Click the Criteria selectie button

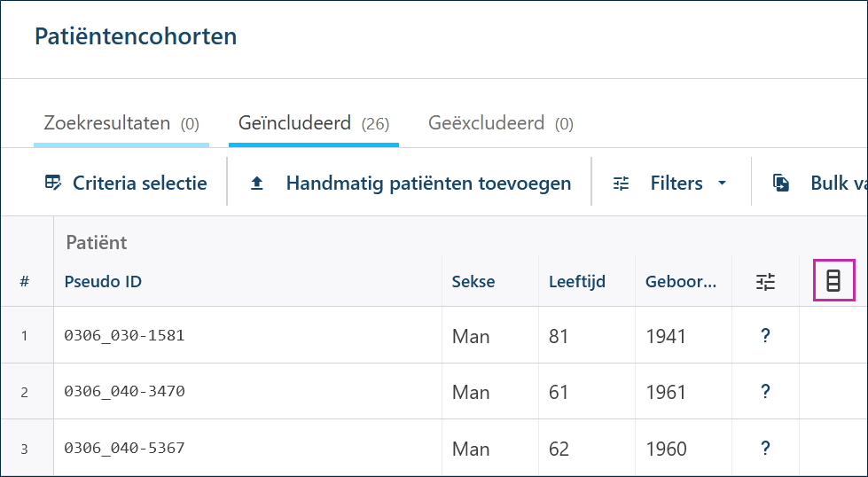coord(126,183)
